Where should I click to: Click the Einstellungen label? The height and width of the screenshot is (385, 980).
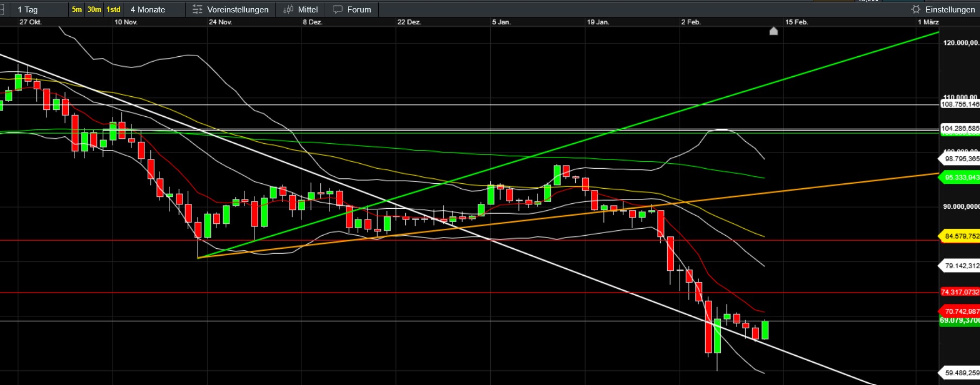(950, 10)
